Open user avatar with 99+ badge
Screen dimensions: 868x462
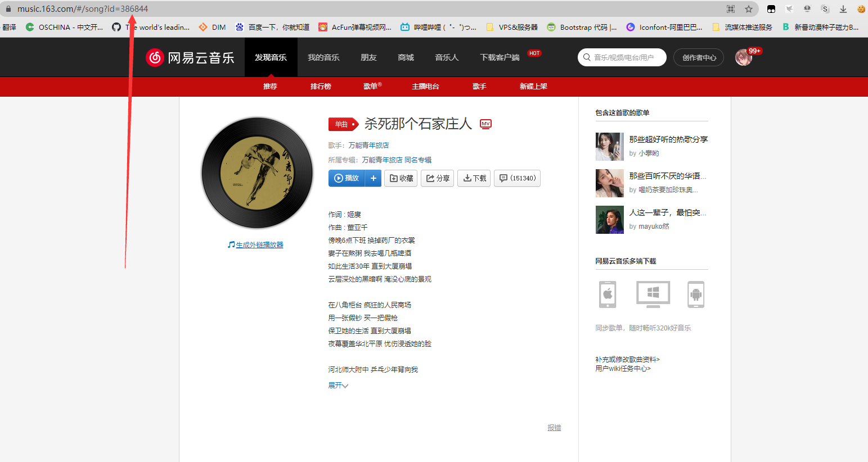pos(744,57)
